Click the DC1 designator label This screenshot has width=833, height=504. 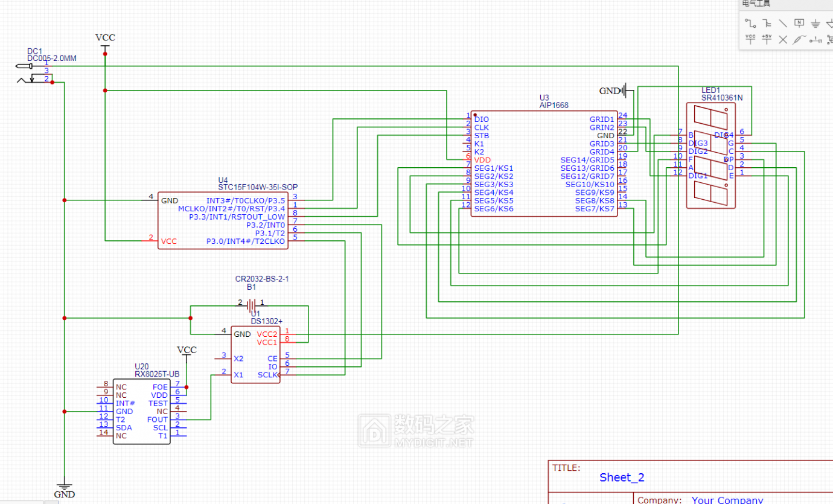34,51
